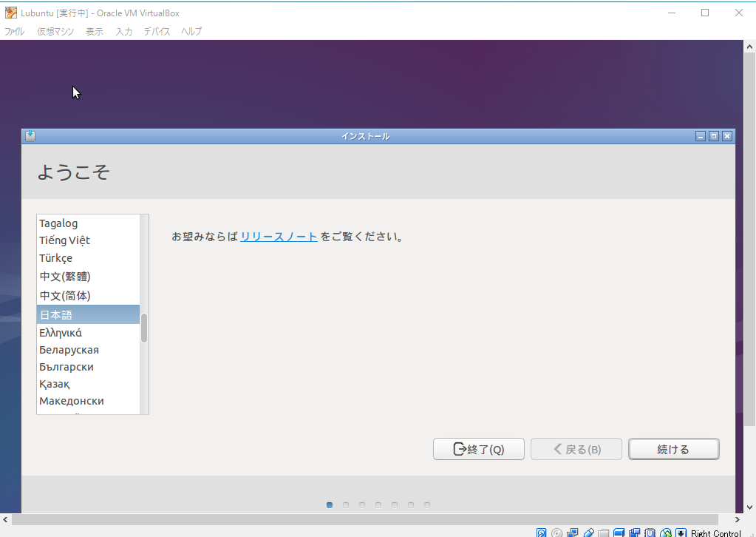Select 中文(繁體) in the language list
This screenshot has height=537, width=756.
pyautogui.click(x=88, y=277)
